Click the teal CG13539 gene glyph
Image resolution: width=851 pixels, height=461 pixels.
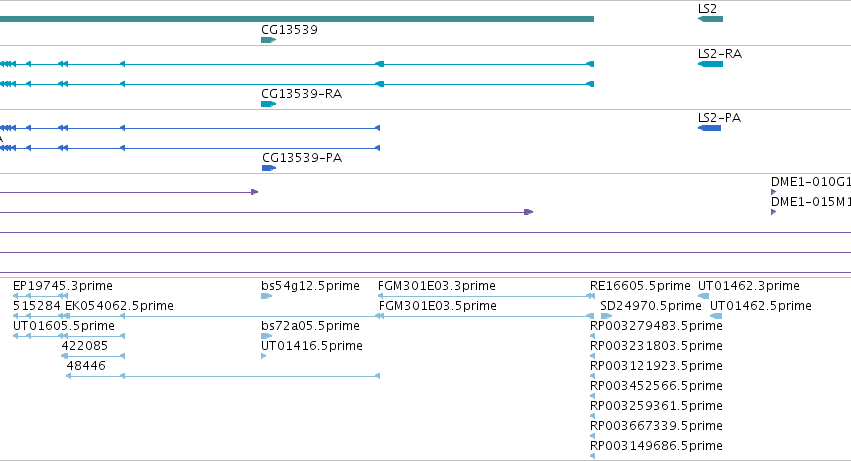269,40
